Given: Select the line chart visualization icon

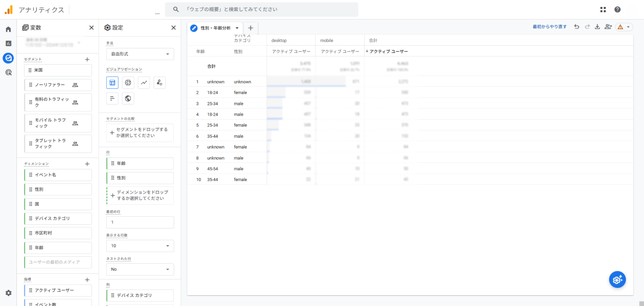Looking at the screenshot, I should 144,83.
